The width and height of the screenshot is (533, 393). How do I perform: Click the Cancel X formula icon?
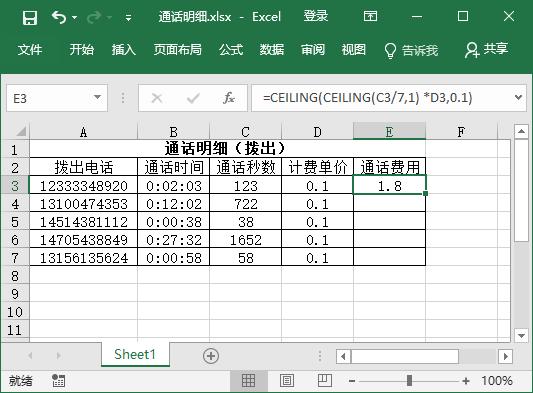(x=157, y=98)
